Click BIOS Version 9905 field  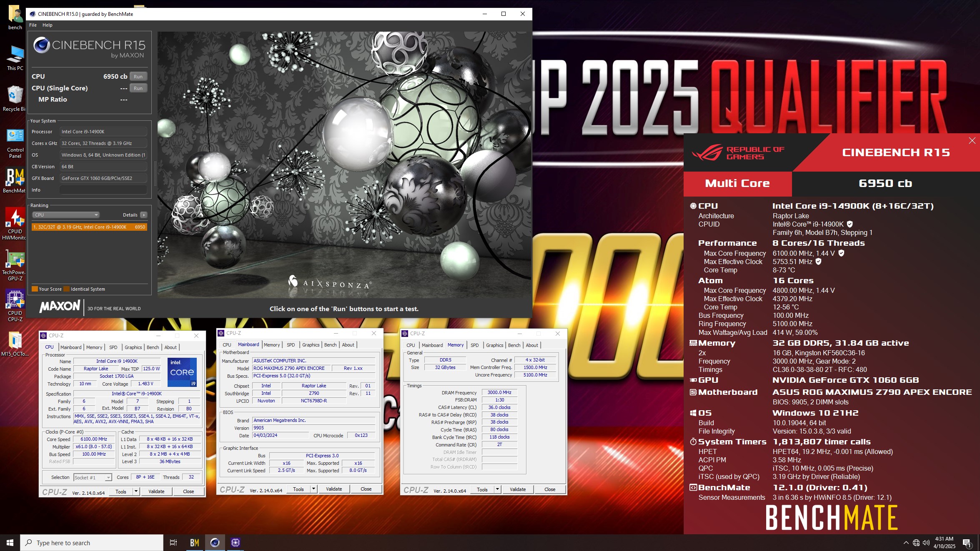314,428
